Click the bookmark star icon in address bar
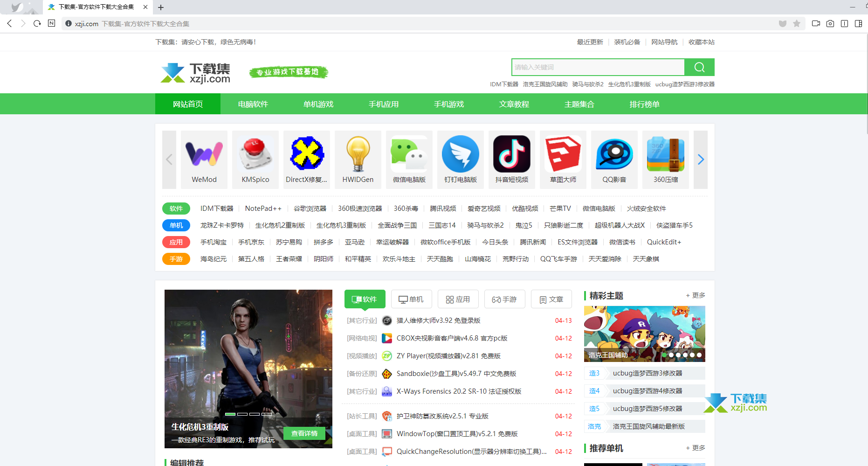This screenshot has height=466, width=868. [797, 23]
